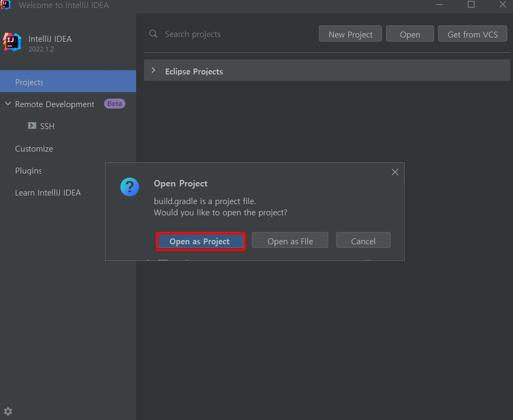This screenshot has height=420, width=513.
Task: Expand the Eclipse Projects group
Action: point(153,70)
